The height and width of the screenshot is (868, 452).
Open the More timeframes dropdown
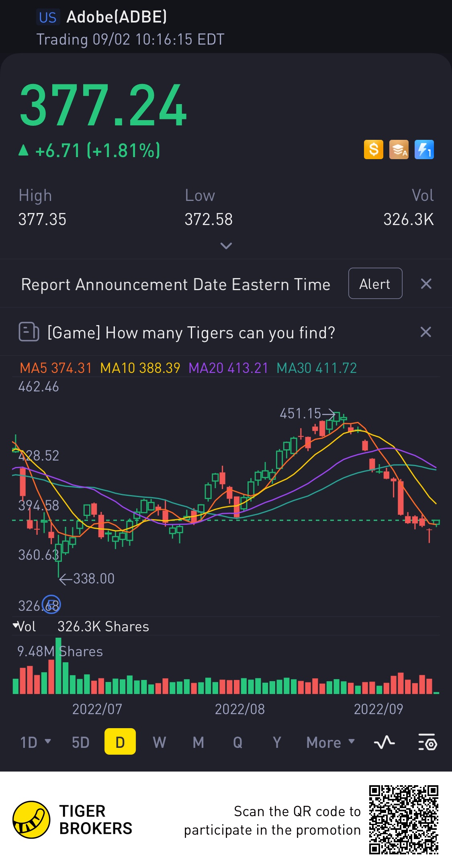pyautogui.click(x=331, y=742)
